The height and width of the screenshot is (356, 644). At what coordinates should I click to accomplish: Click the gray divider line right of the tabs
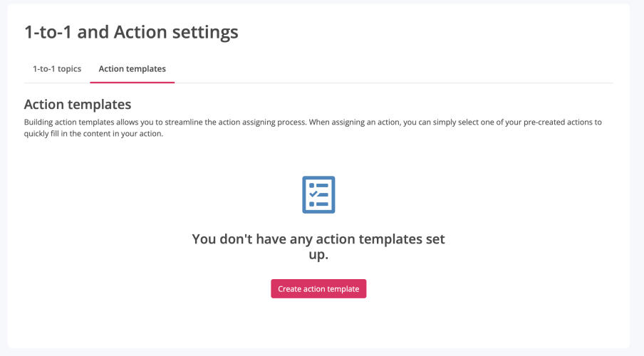click(x=392, y=83)
